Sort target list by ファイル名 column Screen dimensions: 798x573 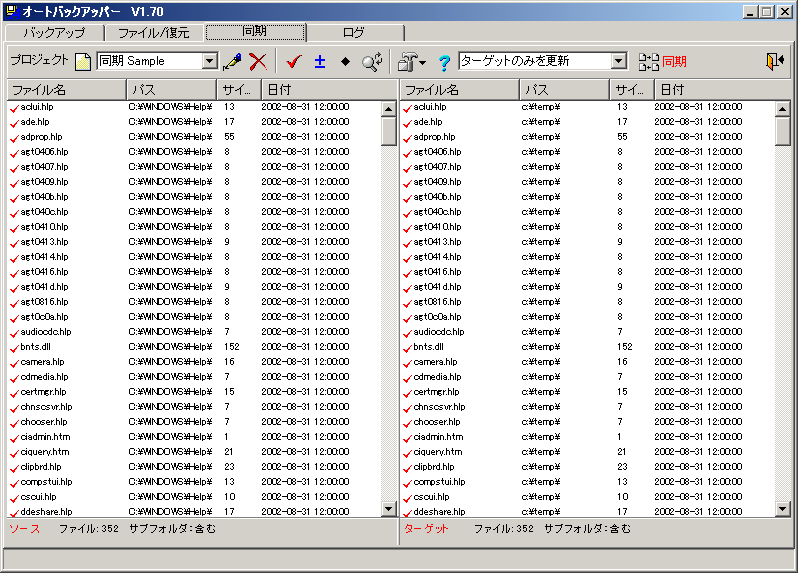point(460,90)
